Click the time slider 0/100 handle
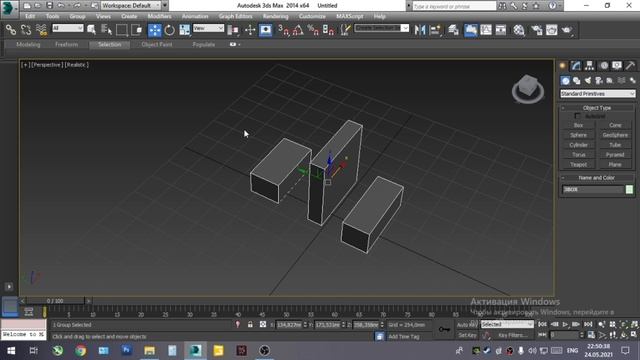The height and width of the screenshot is (360, 640). tap(55, 301)
